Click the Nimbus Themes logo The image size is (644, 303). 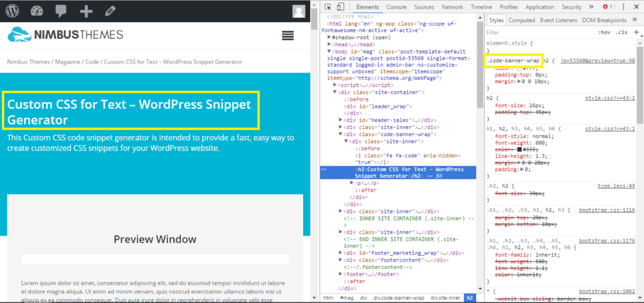pyautogui.click(x=65, y=35)
